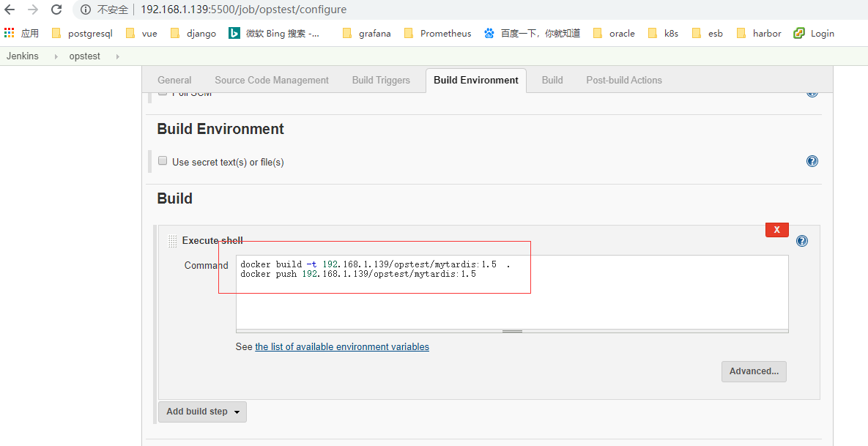Go to the Post-build Actions tab
Screen dimensions: 868x446
[624, 81]
